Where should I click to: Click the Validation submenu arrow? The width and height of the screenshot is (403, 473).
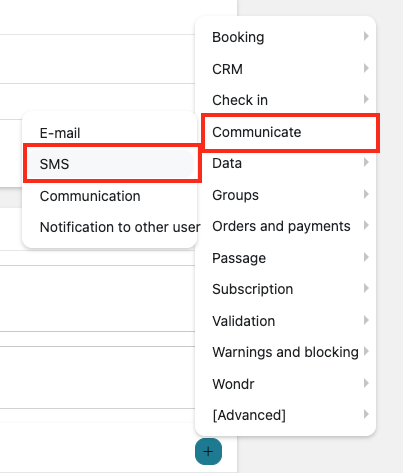366,320
